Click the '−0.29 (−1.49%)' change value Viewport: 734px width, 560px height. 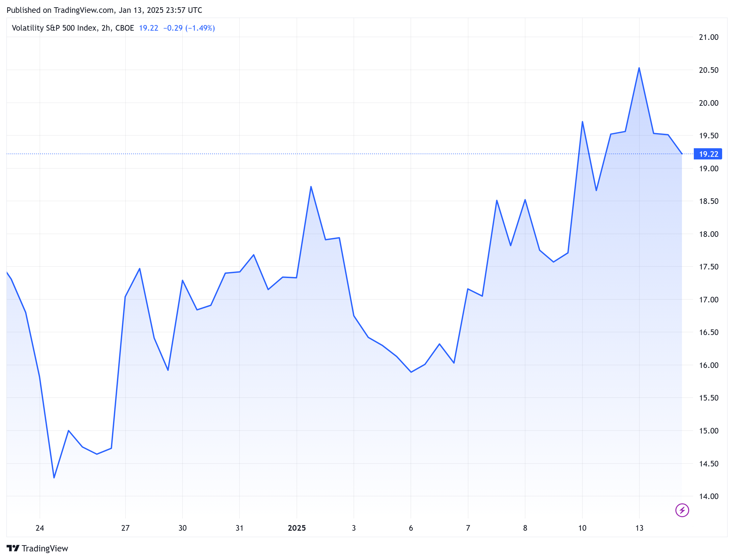tap(189, 28)
